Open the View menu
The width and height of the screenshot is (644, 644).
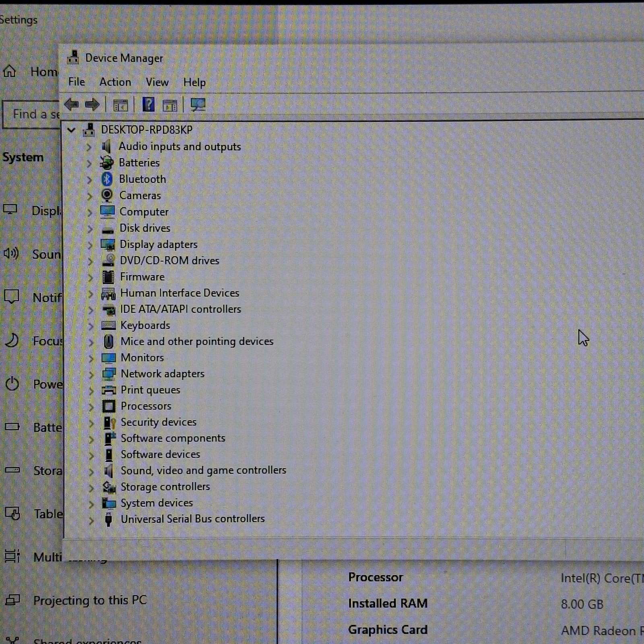tap(157, 82)
